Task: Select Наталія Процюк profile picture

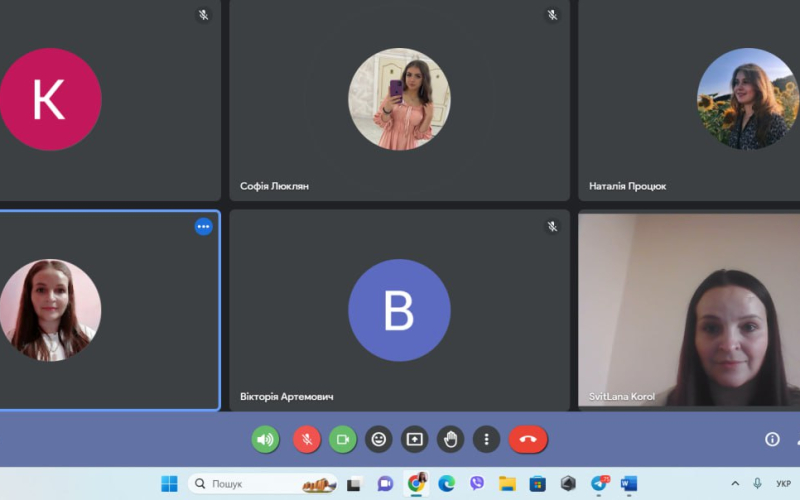Action: click(x=748, y=99)
